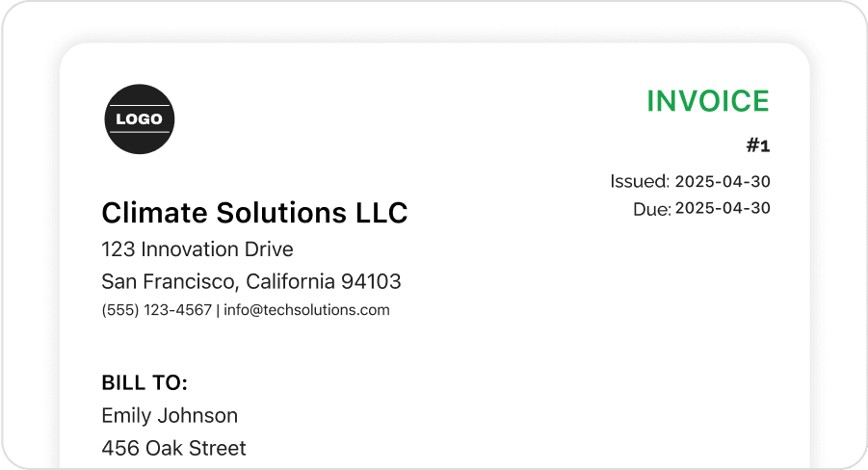Select the issued date 2025-04-30
Viewport: 868px width, 470px height.
coord(723,181)
